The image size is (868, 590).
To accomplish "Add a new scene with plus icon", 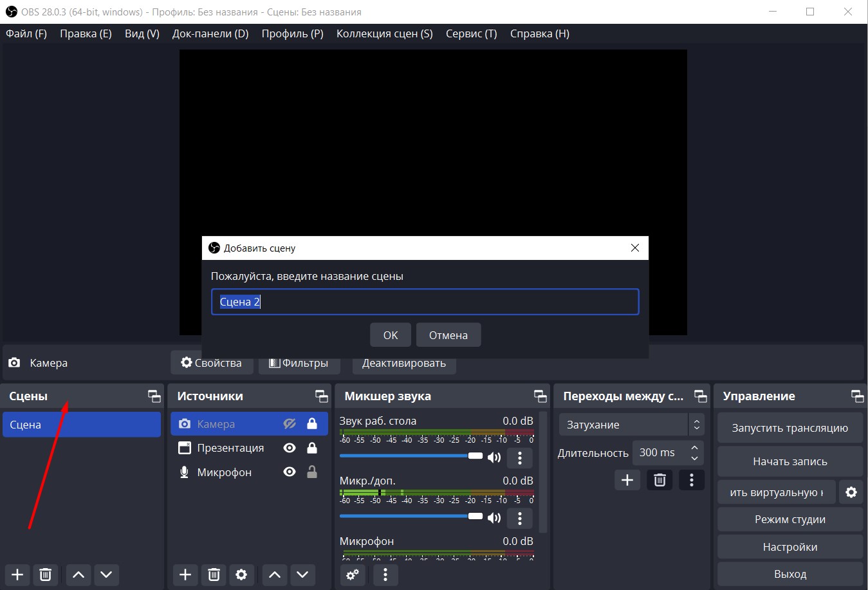I will [x=17, y=575].
